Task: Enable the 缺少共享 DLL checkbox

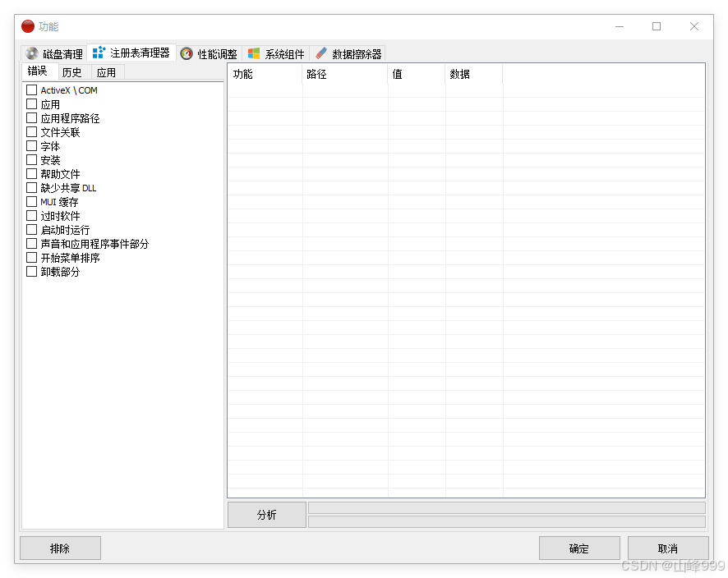Action: pos(31,187)
